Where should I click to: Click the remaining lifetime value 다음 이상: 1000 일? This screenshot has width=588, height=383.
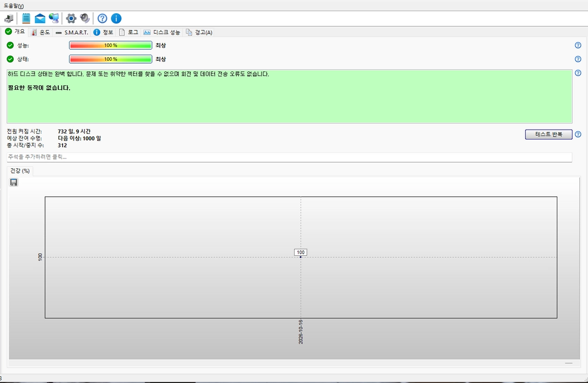[x=79, y=138]
